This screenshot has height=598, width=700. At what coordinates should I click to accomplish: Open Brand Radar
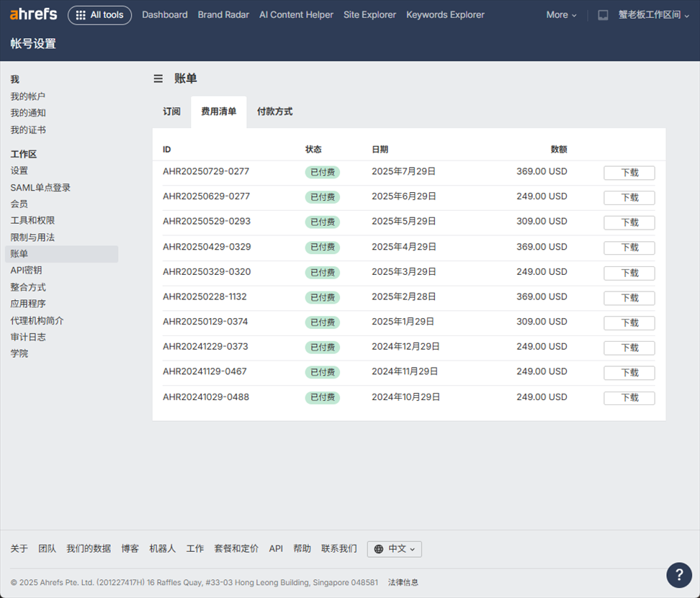click(x=223, y=14)
